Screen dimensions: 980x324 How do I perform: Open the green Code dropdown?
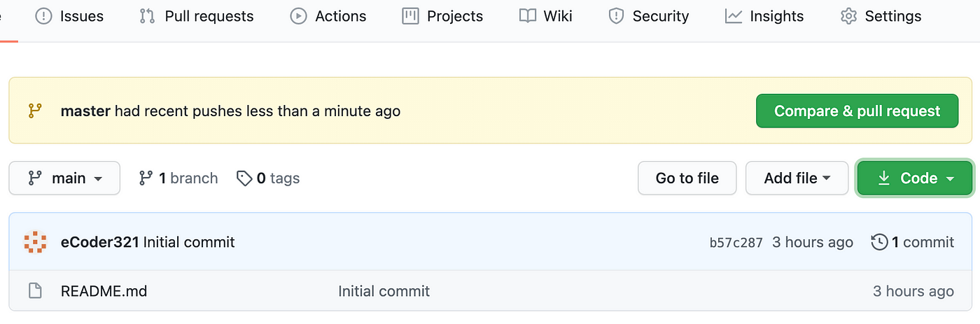point(915,178)
